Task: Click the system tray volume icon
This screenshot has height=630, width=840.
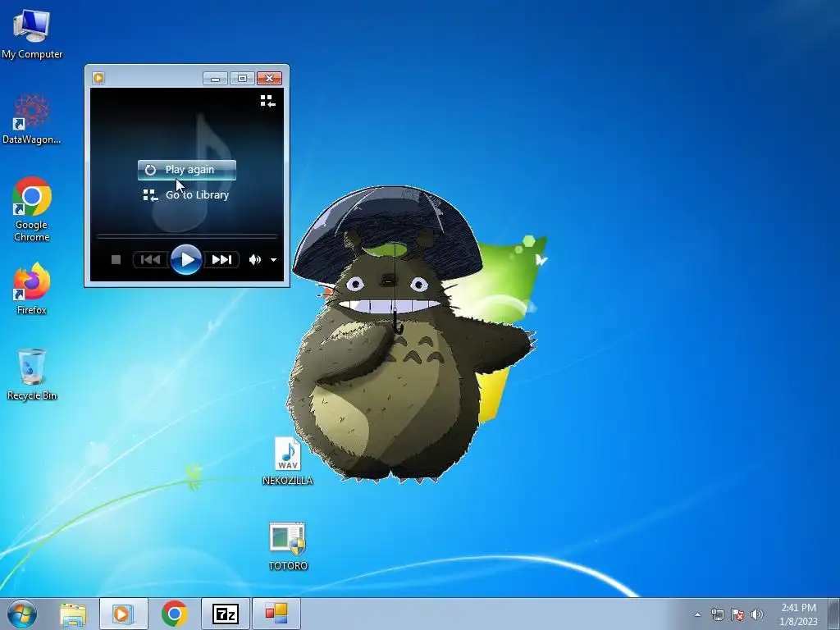Action: (757, 614)
